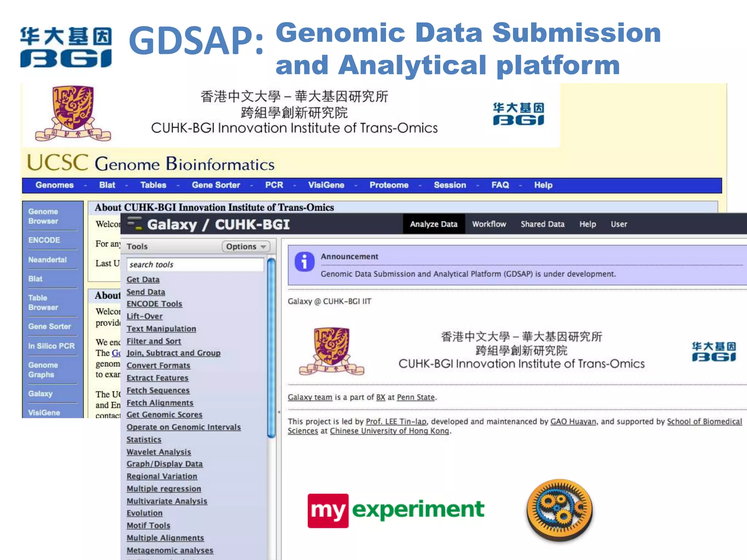Open Blat in the UCSC left sidebar

(x=35, y=279)
